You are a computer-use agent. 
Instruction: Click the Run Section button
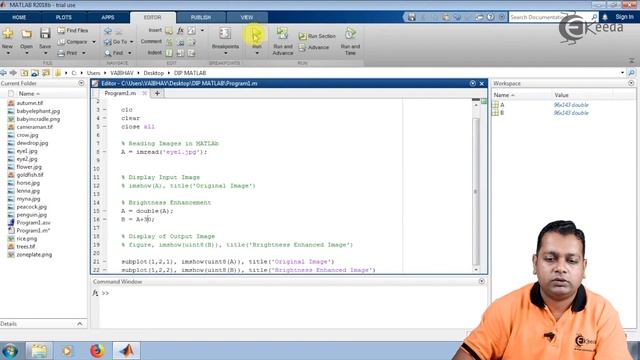(317, 36)
